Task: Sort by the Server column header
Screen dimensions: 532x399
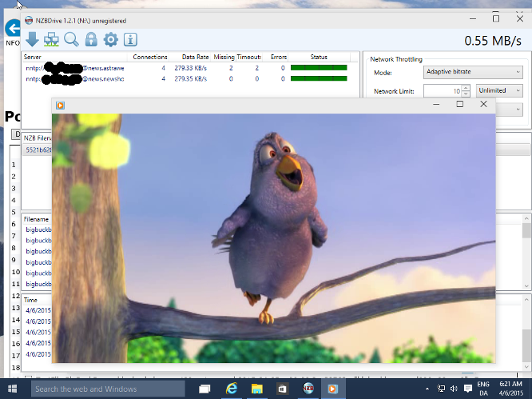Action: click(x=74, y=57)
